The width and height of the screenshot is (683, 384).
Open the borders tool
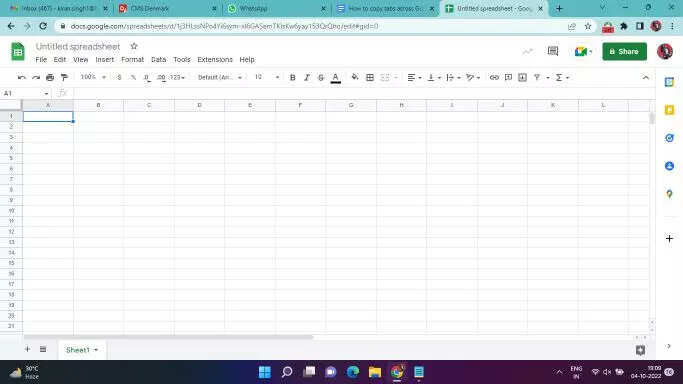(370, 77)
